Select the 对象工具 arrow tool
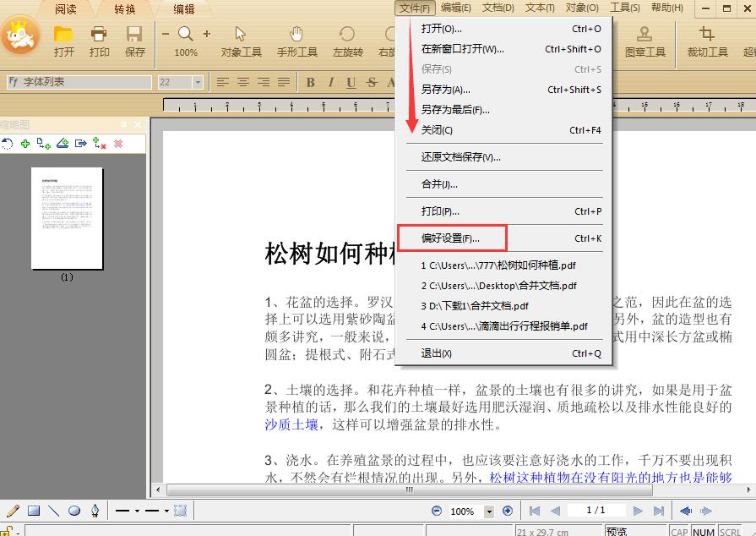 point(241,35)
